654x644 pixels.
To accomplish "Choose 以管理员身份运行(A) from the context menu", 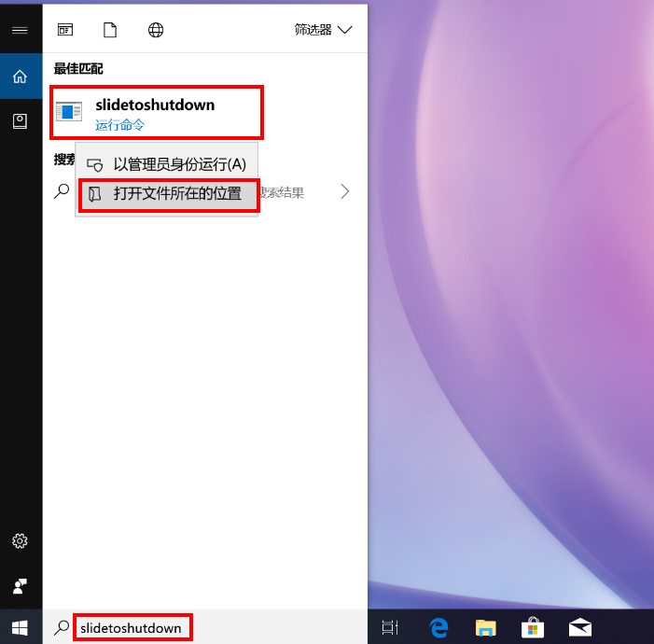I will tap(179, 164).
